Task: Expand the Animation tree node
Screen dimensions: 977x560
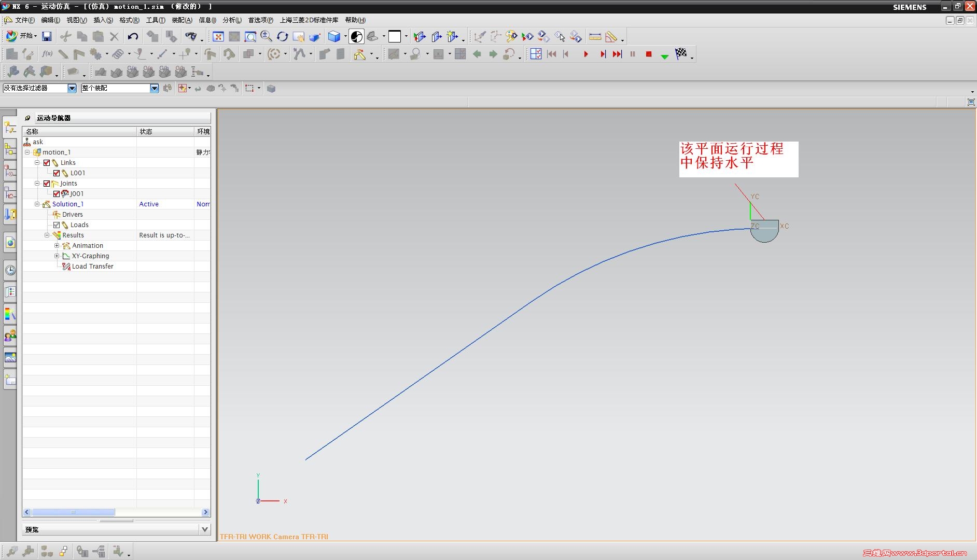Action: point(57,246)
